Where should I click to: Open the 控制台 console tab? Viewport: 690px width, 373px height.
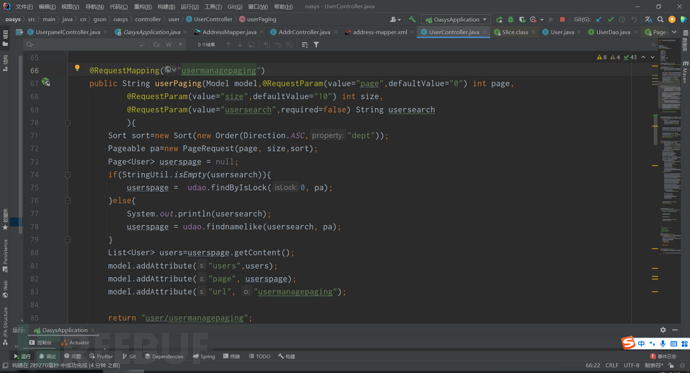[40, 343]
